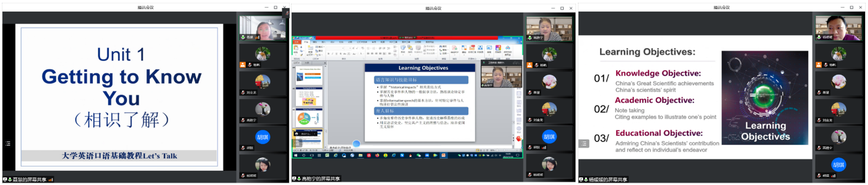Click the 胡琪 avatar in first meeting window
Image resolution: width=868 pixels, height=185 pixels.
tap(262, 137)
